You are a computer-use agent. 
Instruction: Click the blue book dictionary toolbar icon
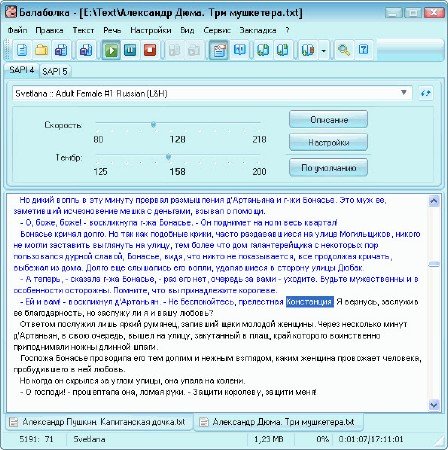239,50
